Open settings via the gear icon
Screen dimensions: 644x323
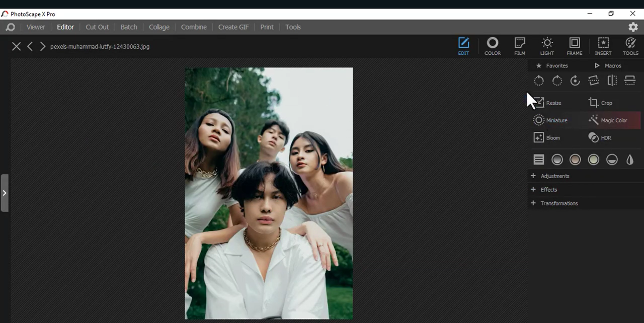[x=633, y=27]
